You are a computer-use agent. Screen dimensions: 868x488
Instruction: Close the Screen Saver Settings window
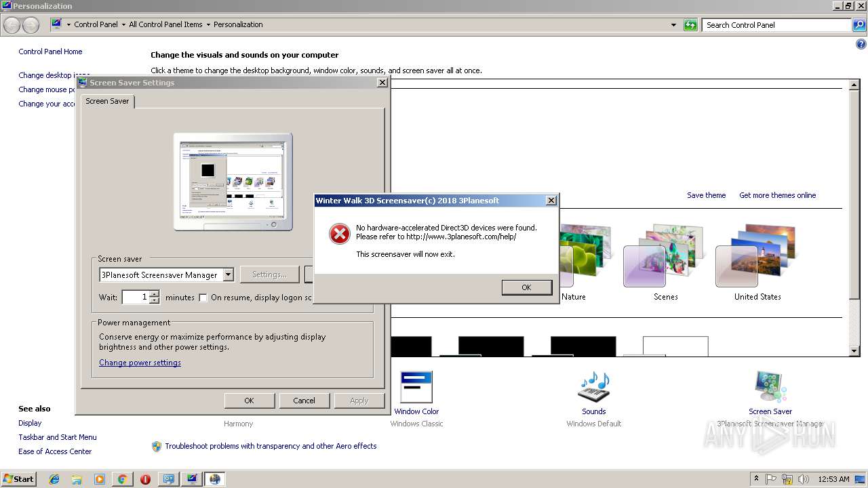(382, 82)
